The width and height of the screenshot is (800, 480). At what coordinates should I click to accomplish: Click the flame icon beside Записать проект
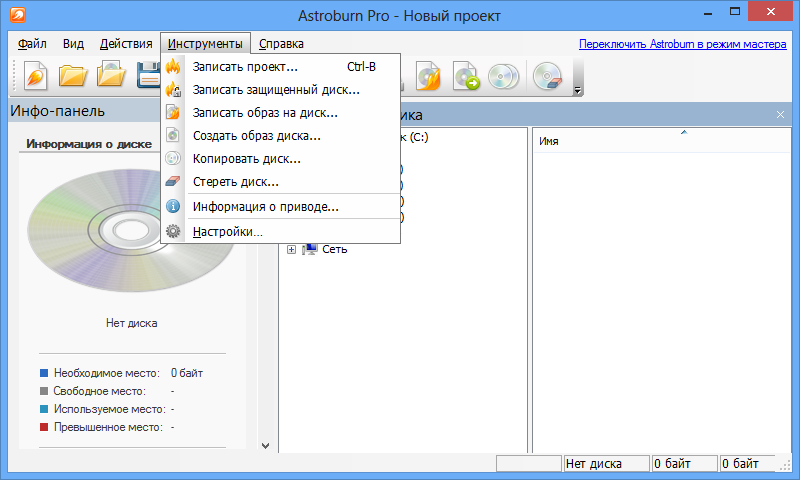(x=173, y=67)
